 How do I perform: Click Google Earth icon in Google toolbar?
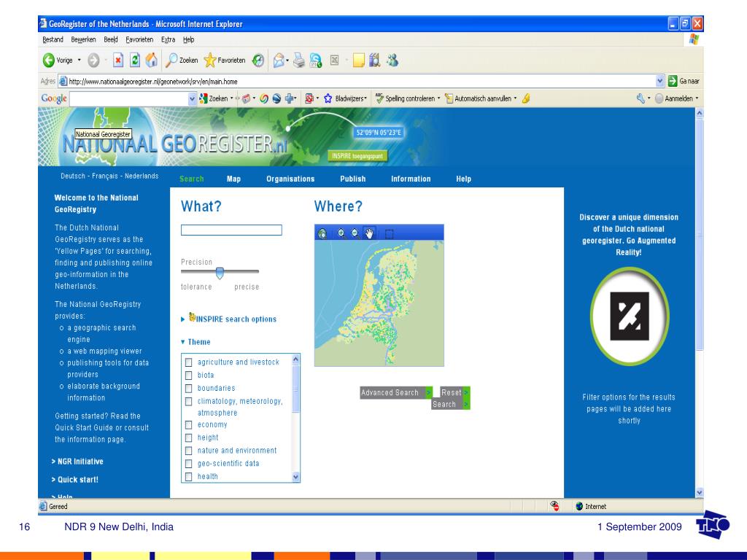276,98
